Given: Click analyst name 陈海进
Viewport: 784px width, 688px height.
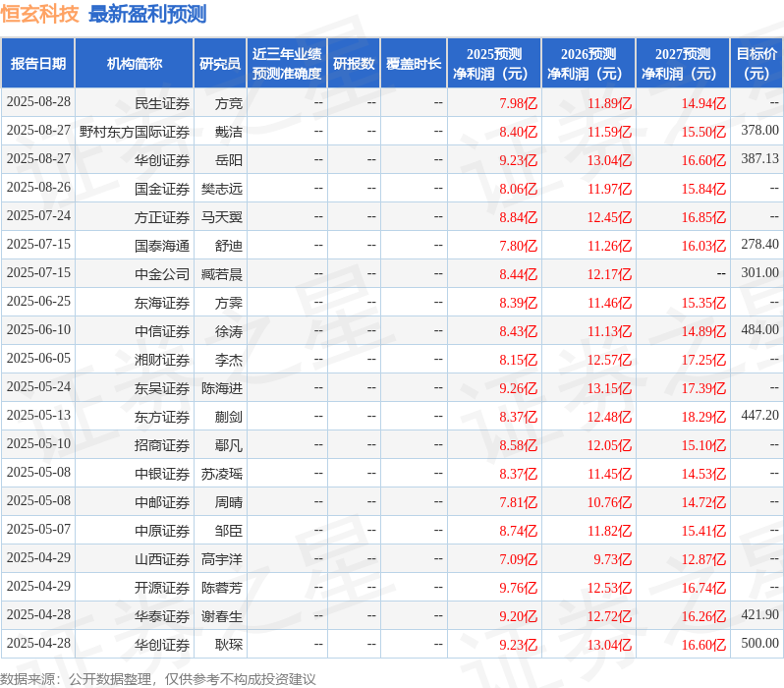Looking at the screenshot, I should pyautogui.click(x=221, y=389).
